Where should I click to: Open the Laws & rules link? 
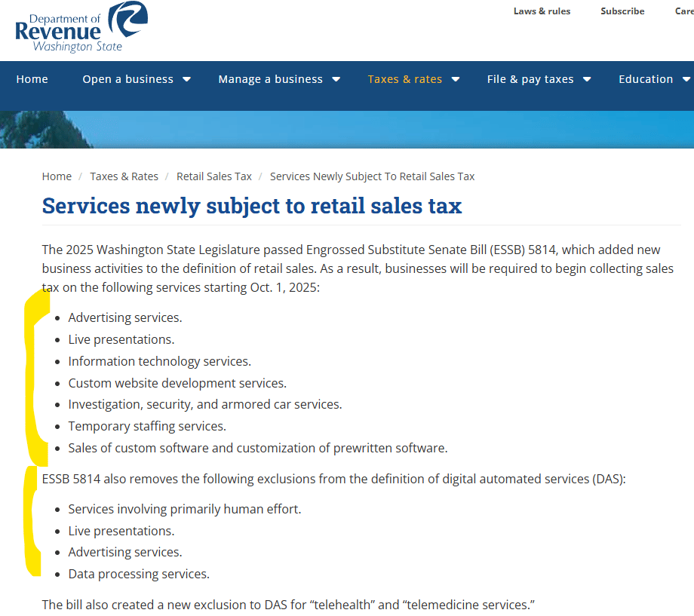[542, 11]
